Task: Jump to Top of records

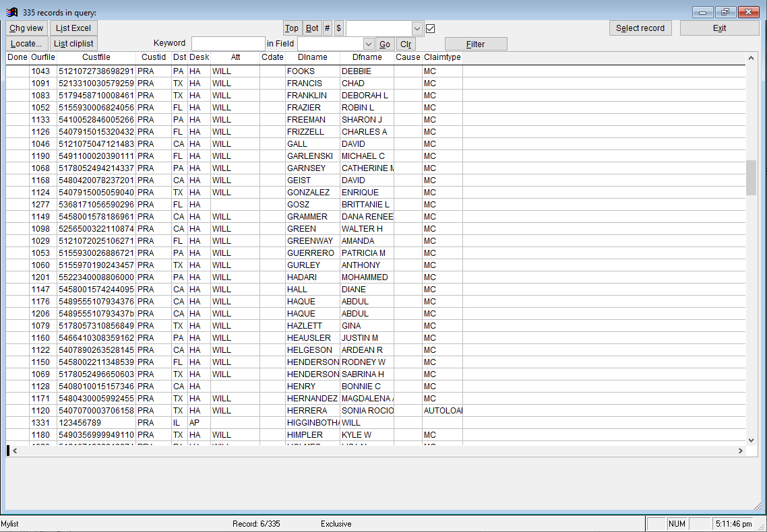Action: click(292, 28)
